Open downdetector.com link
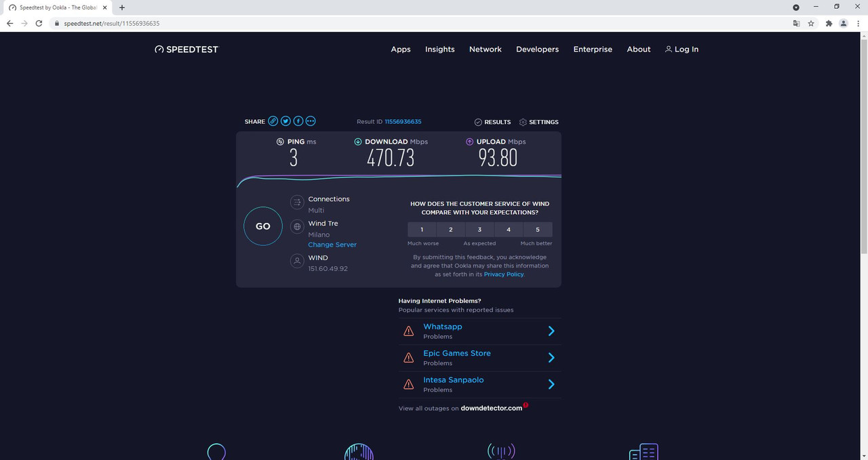Screen dimensions: 868x460 492,408
